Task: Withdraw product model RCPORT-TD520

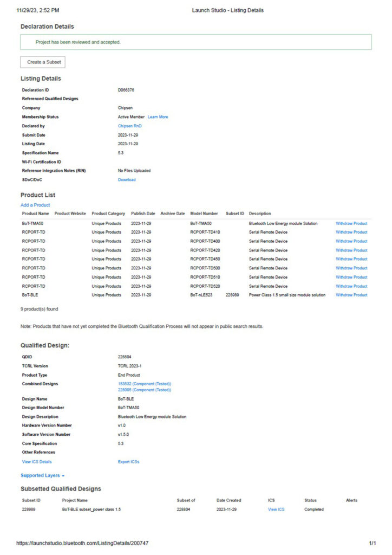Action: click(351, 286)
